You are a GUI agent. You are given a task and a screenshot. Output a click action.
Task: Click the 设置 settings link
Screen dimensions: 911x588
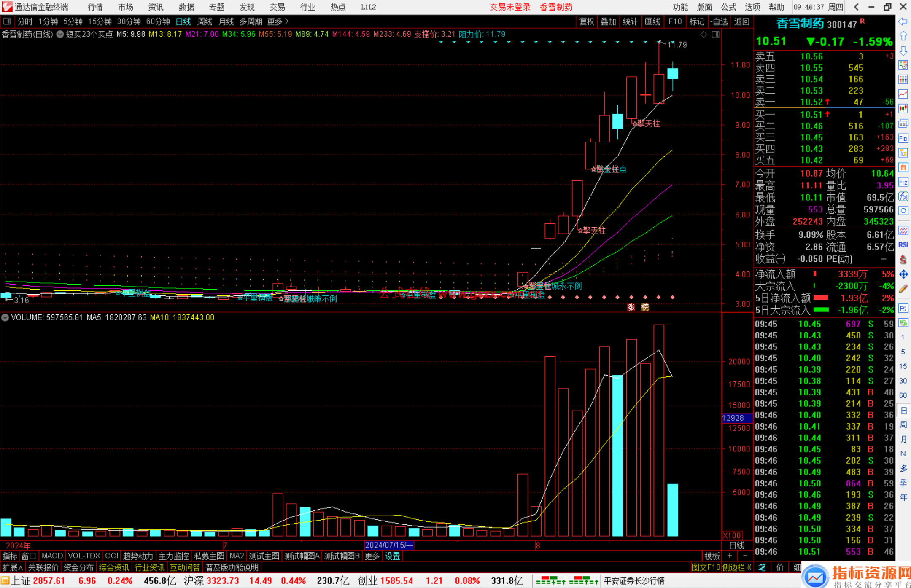(x=392, y=556)
